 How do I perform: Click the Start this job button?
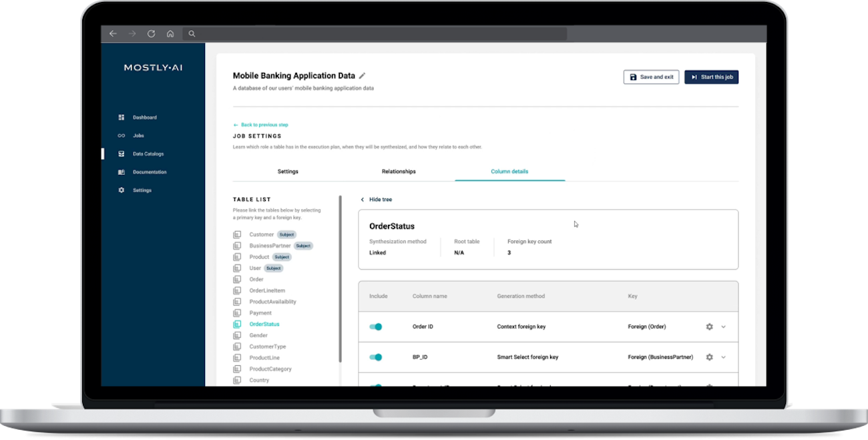pos(711,77)
